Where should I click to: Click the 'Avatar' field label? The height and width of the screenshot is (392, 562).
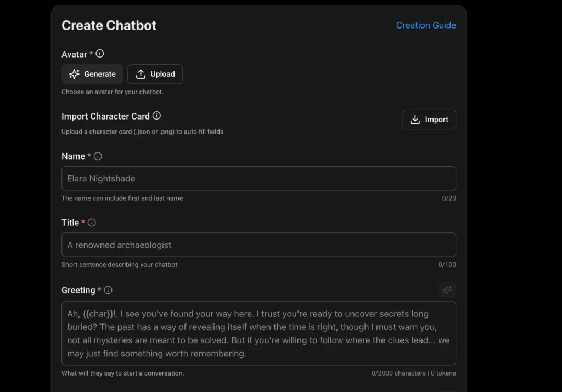(x=74, y=54)
